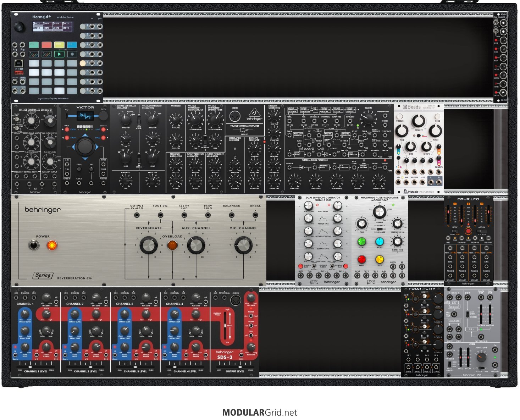This screenshot has width=520, height=420.
Task: Click the Four Play Level 1 knob
Action: pos(438,299)
